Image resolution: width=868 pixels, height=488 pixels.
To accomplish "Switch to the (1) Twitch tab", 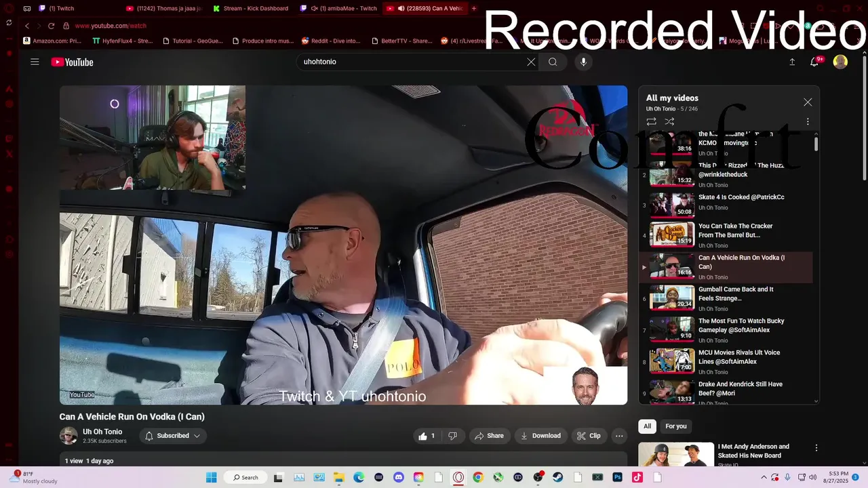I will [x=75, y=8].
